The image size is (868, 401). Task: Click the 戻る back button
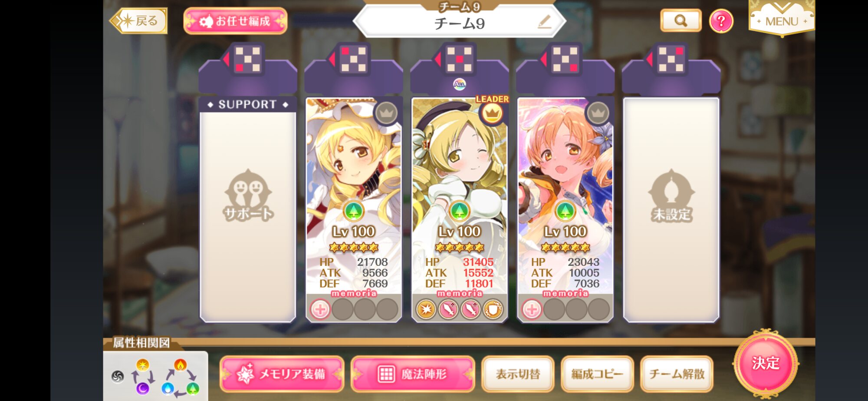[x=139, y=20]
